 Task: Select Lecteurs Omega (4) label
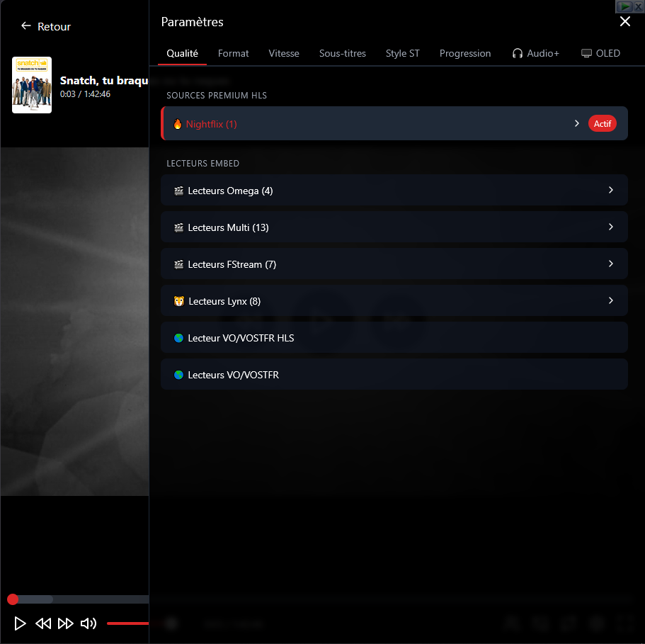230,191
